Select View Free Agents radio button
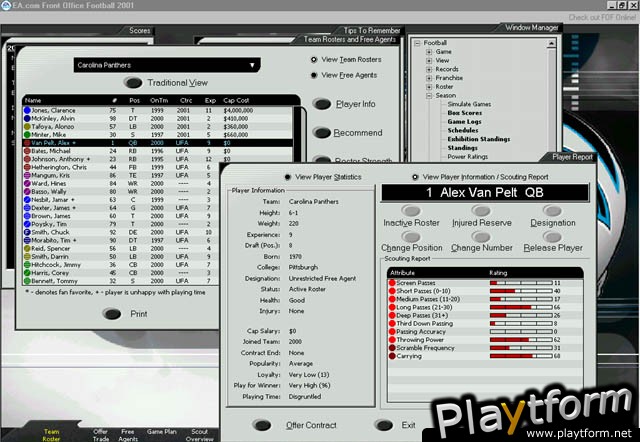The height and width of the screenshot is (442, 640). 314,75
